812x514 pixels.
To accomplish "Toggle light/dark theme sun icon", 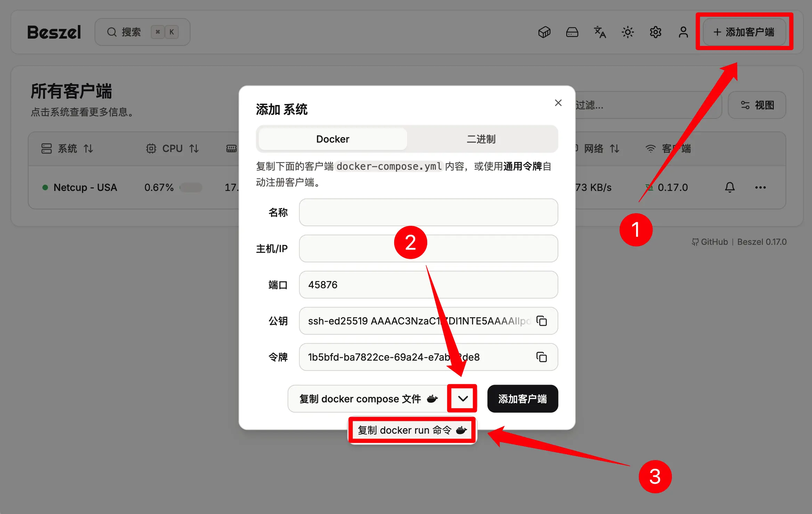I will (x=627, y=32).
